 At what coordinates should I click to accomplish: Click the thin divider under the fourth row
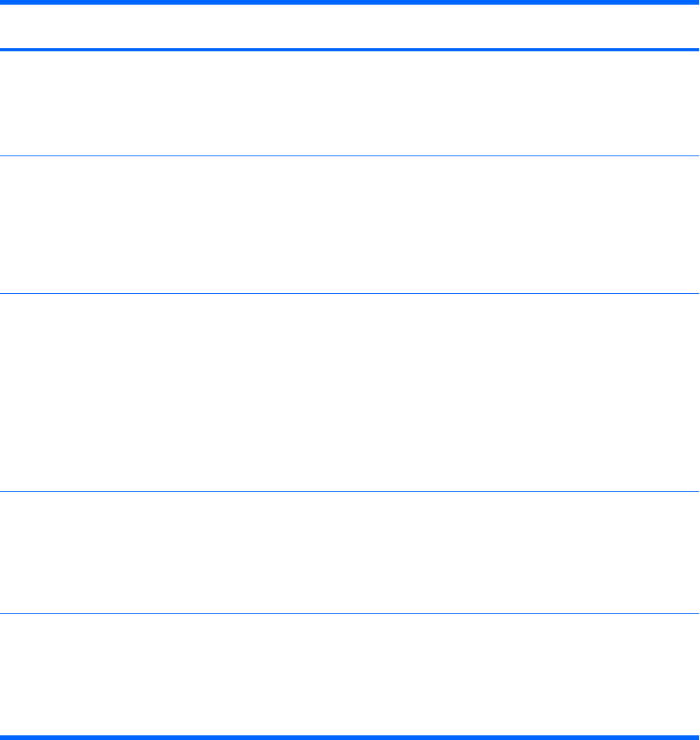349,613
